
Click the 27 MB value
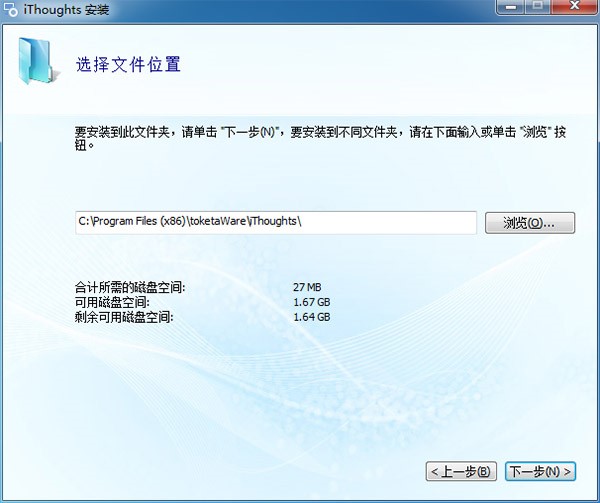coord(307,287)
